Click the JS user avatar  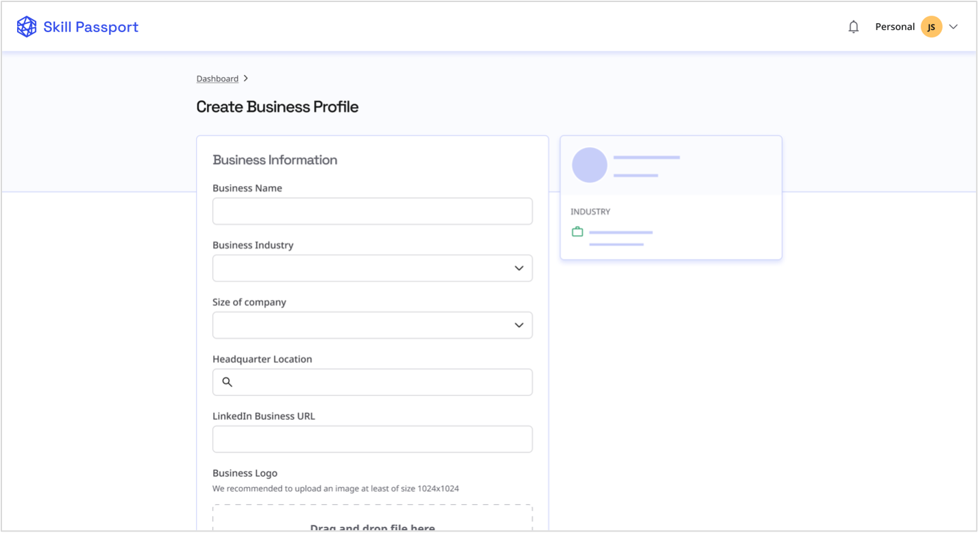point(931,27)
